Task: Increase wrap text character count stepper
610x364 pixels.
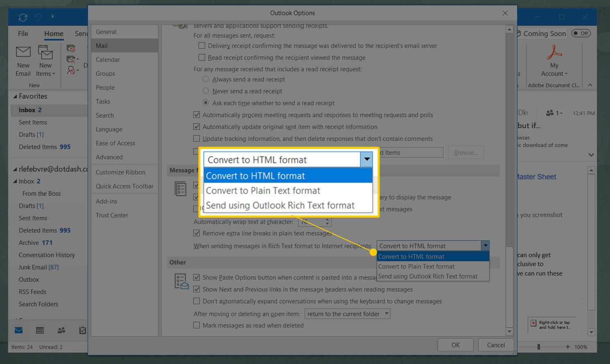Action: (x=327, y=219)
